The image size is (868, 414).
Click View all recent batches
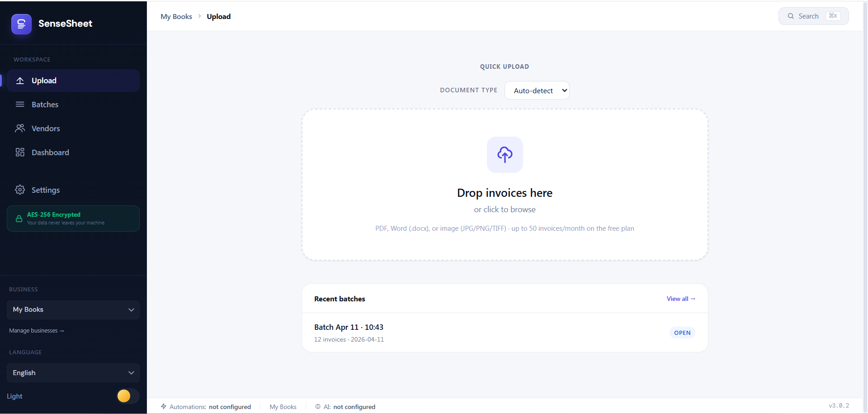click(x=681, y=299)
